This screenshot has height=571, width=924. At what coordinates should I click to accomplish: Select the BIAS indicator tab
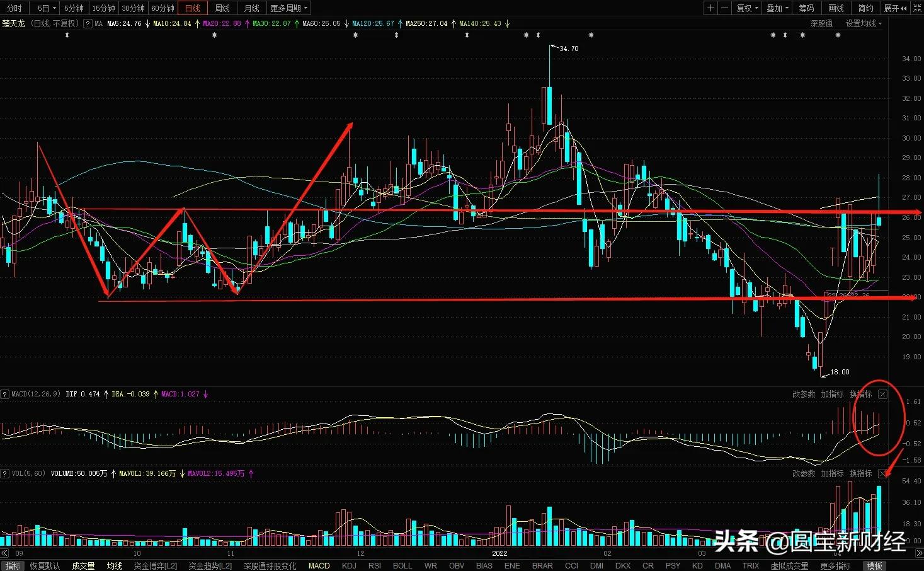[x=484, y=566]
